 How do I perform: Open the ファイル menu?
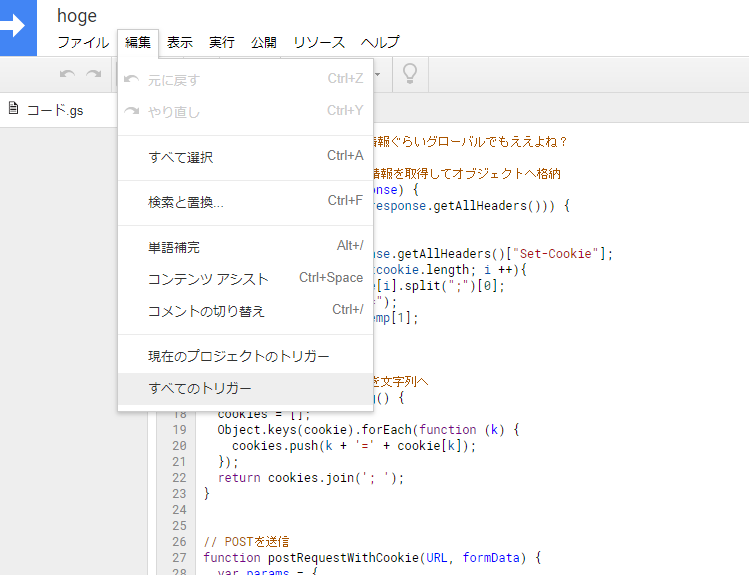pos(83,42)
